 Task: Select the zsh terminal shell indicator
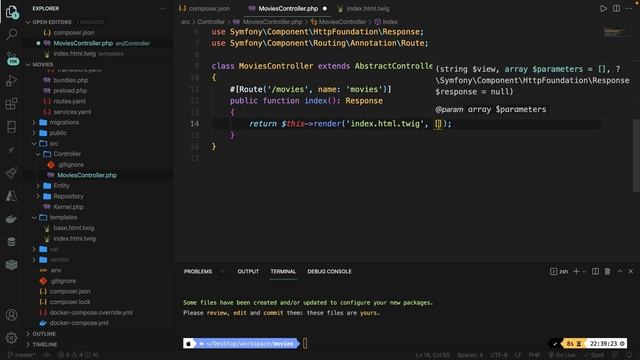coord(559,271)
